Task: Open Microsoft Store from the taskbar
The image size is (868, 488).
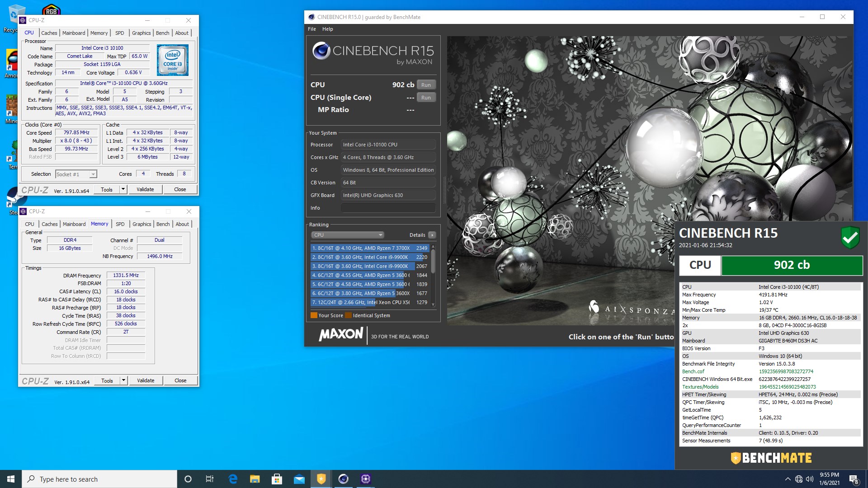Action: (x=277, y=479)
